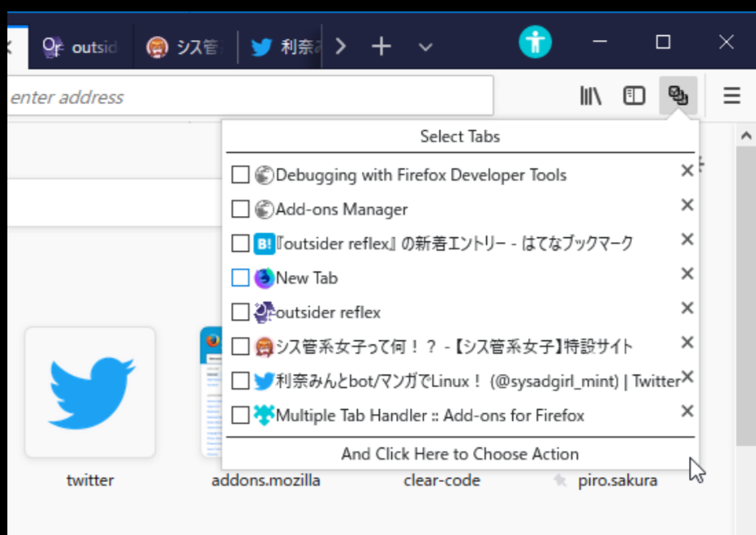Viewport: 756px width, 535px height.
Task: Open the sidebars view icon
Action: [x=632, y=95]
